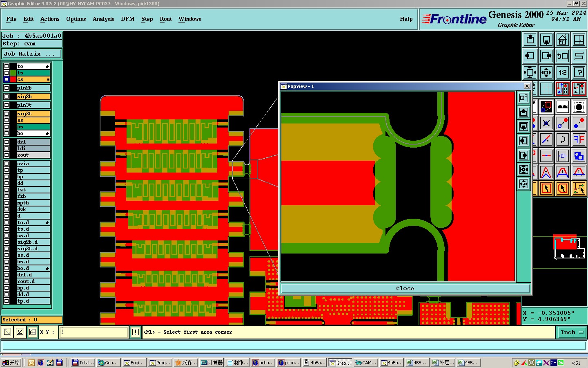Click the XY coordinate window icon in top toolbar
The image size is (588, 368).
(579, 40)
